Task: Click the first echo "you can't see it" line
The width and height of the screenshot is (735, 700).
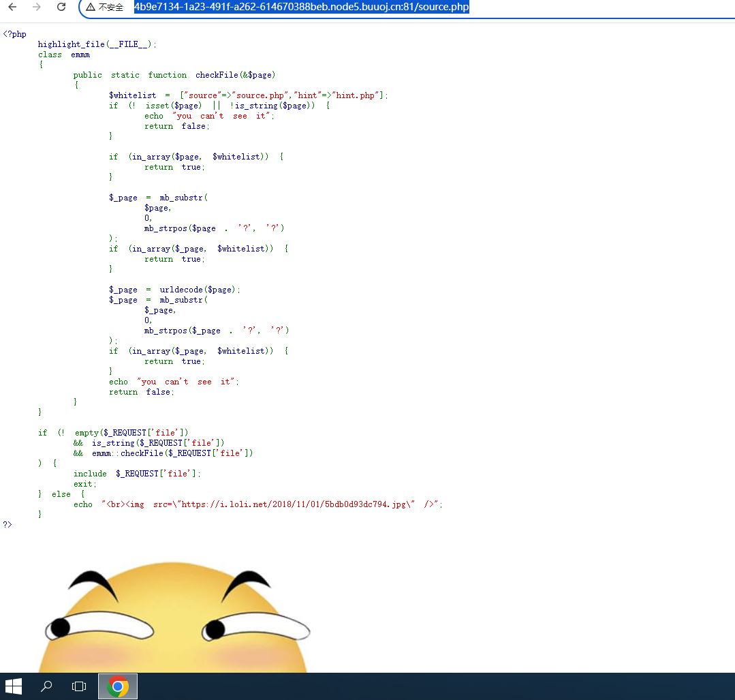Action: (209, 116)
